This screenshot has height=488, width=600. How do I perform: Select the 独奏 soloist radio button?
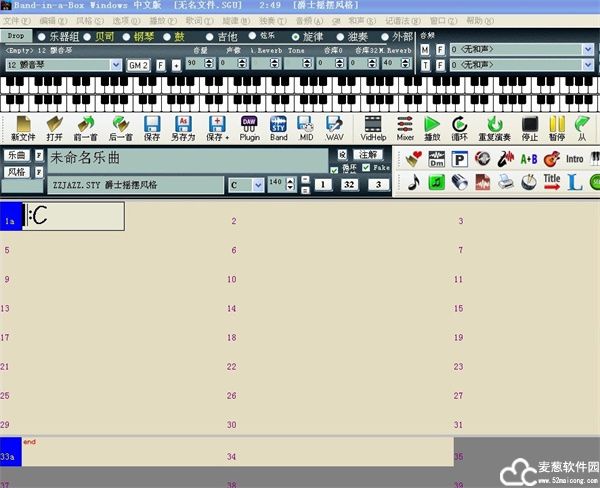click(x=340, y=37)
